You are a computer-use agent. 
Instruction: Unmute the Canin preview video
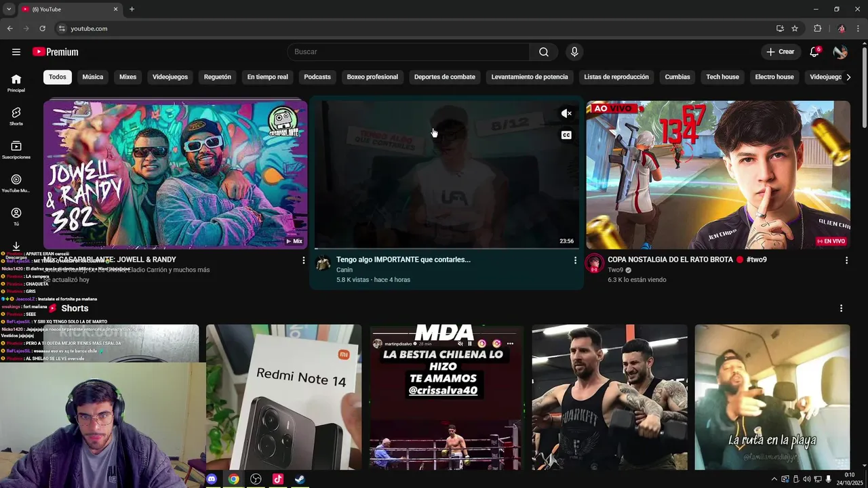[566, 114]
